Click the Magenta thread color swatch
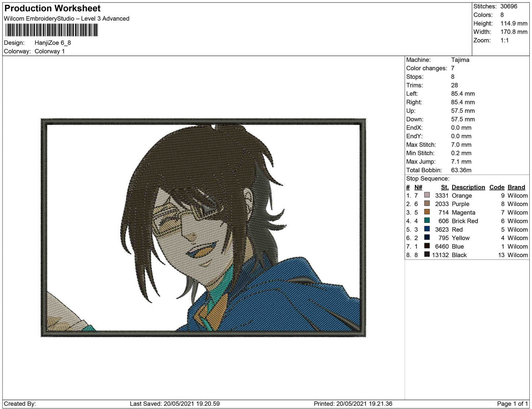 pos(427,212)
